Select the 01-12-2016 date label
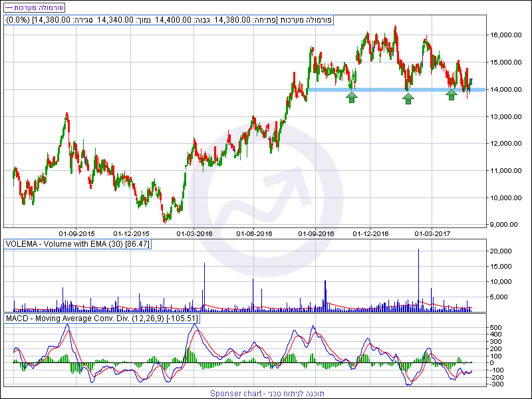Image resolution: width=532 pixels, height=399 pixels. click(370, 234)
